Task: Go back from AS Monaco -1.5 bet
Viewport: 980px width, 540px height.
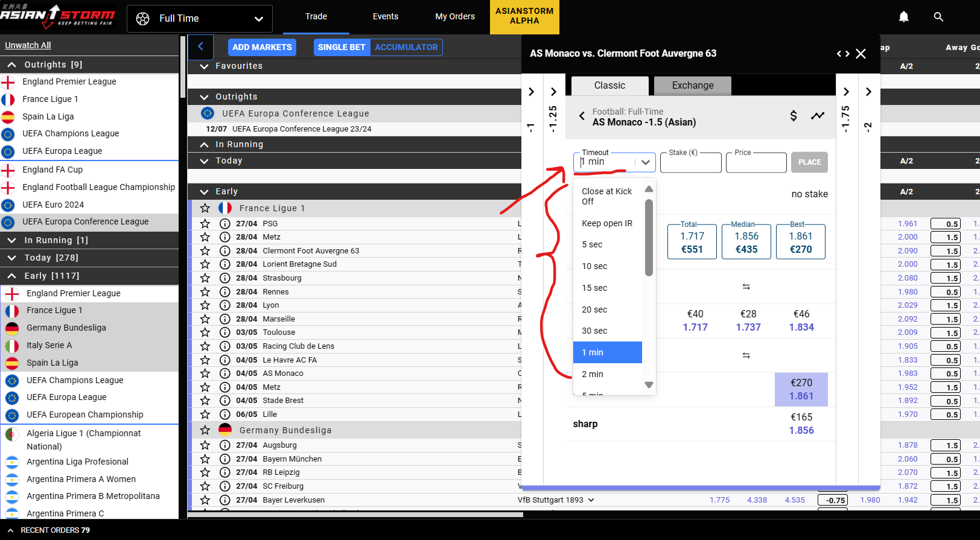Action: [x=582, y=116]
